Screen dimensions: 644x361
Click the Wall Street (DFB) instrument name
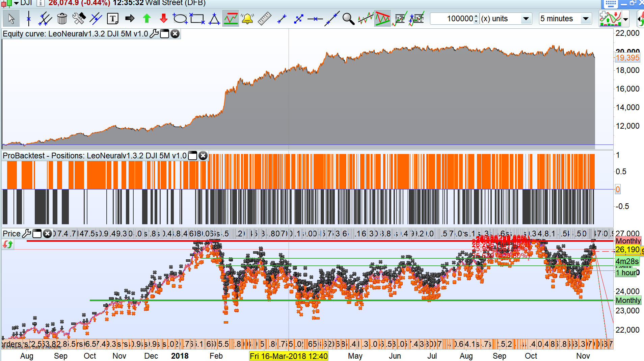(x=175, y=3)
